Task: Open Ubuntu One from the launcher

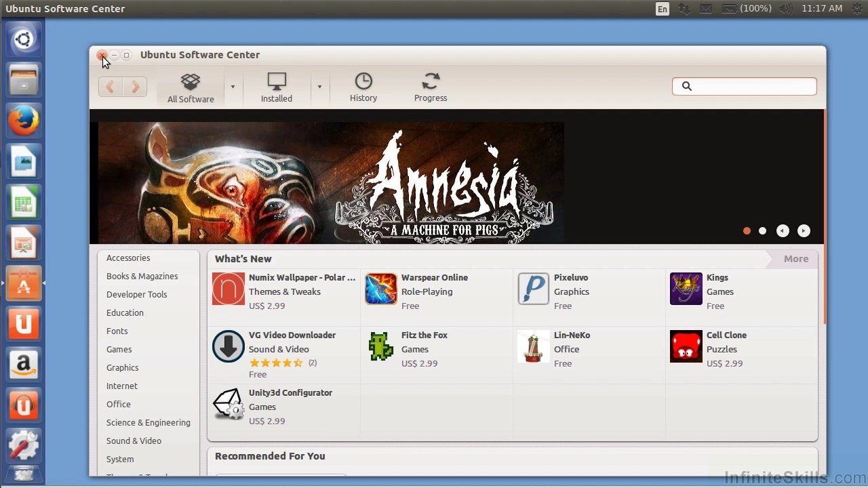Action: pos(24,324)
